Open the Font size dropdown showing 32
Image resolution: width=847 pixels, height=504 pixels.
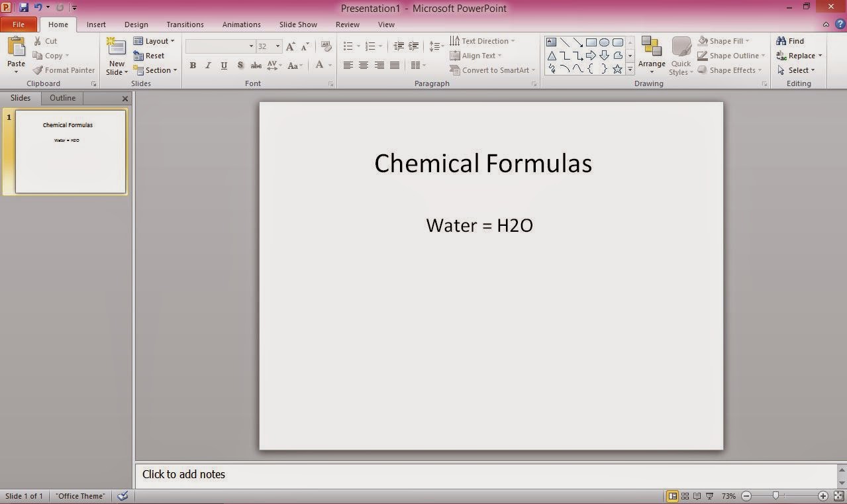pos(270,46)
